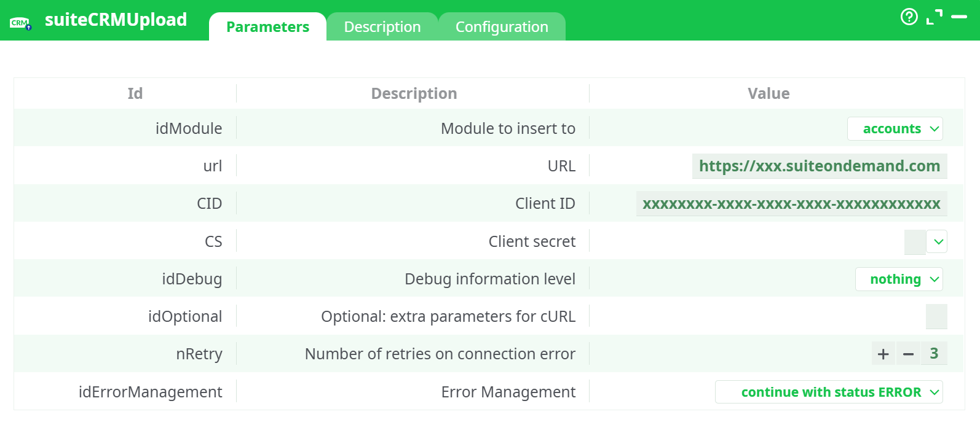
Task: Minimize the suiteCRMUpload panel
Action: (x=959, y=17)
